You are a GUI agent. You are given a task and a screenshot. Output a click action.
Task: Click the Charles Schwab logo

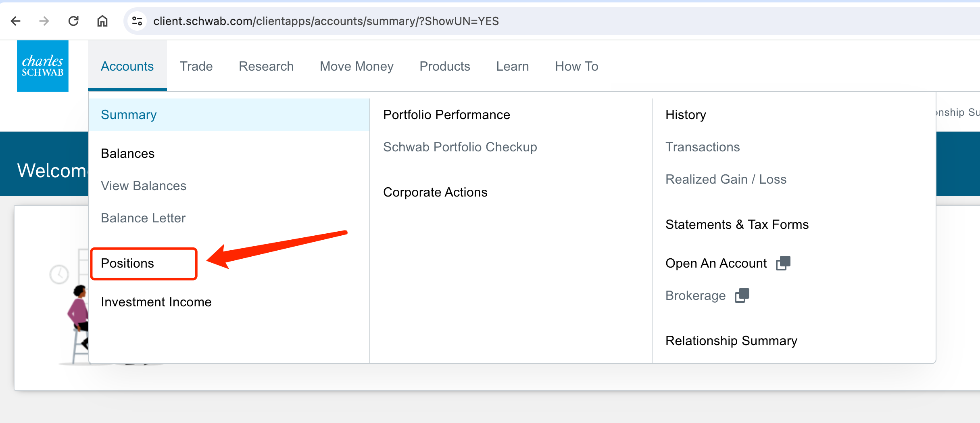tap(43, 66)
